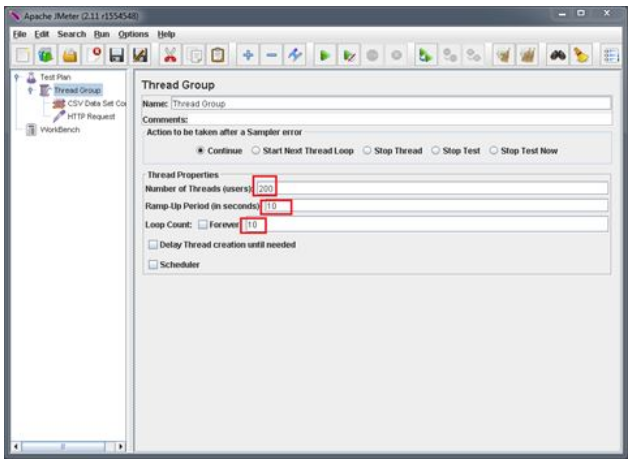Image resolution: width=635 pixels, height=463 pixels.
Task: Select the Stop Thread radio button
Action: click(x=367, y=151)
